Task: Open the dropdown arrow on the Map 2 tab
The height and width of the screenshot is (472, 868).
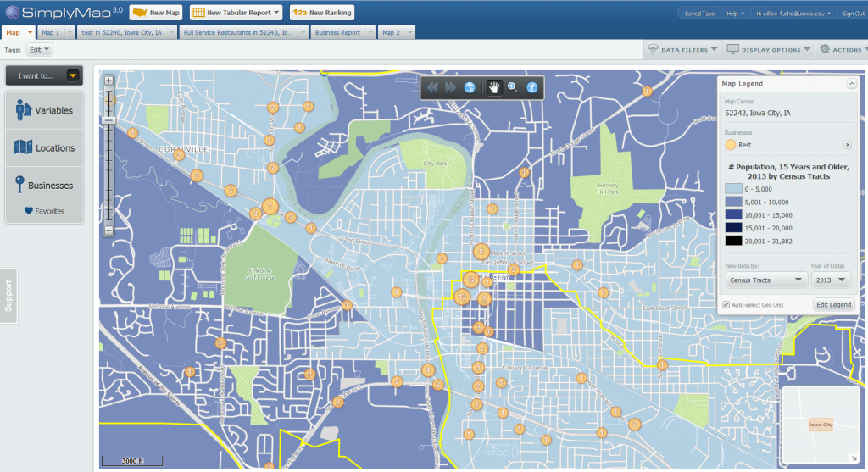Action: tap(409, 33)
